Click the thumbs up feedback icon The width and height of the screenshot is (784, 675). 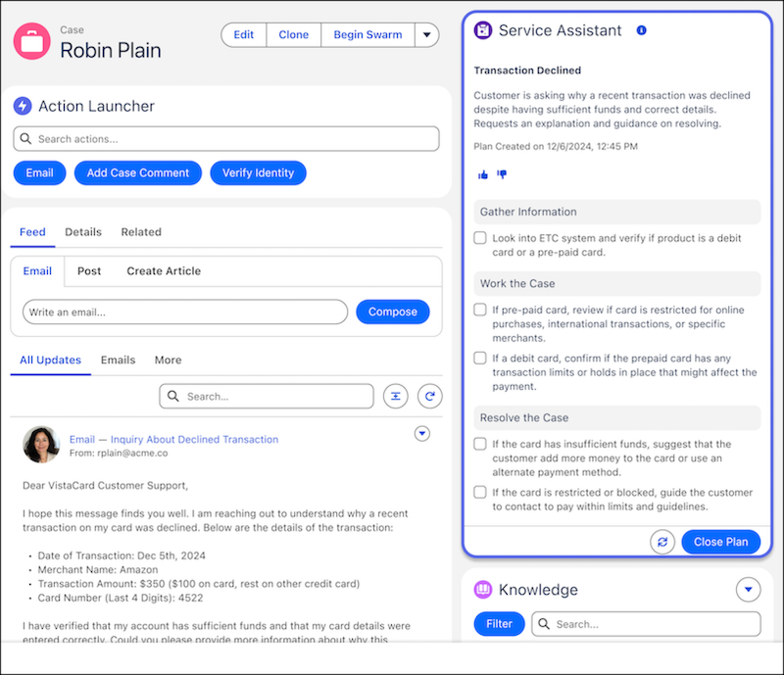coord(482,174)
